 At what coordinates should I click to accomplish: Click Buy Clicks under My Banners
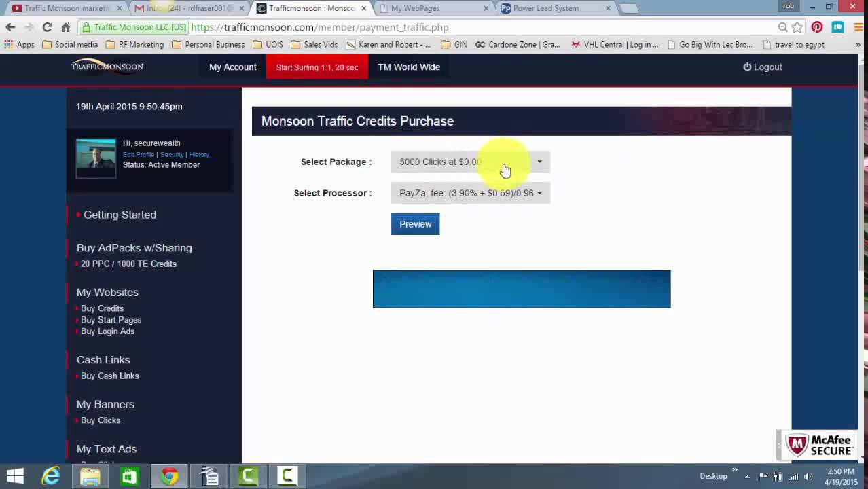click(x=101, y=420)
